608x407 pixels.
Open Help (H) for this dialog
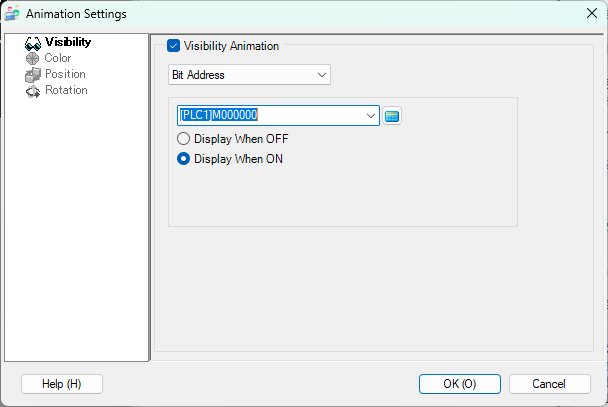pos(61,384)
